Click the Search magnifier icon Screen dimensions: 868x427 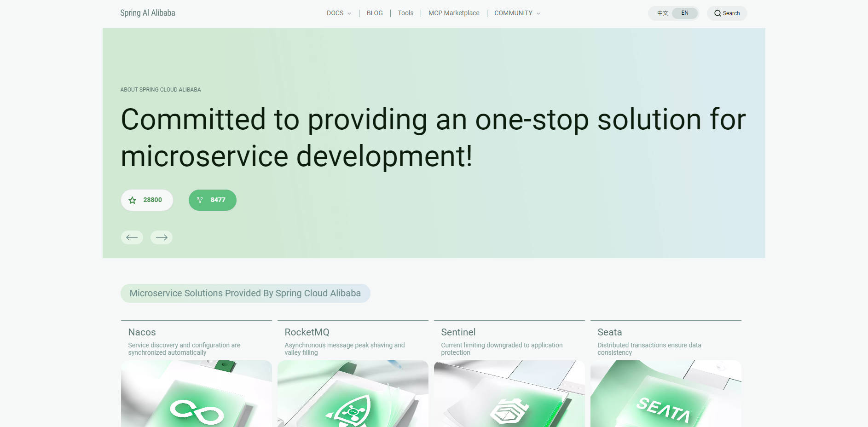coord(718,13)
